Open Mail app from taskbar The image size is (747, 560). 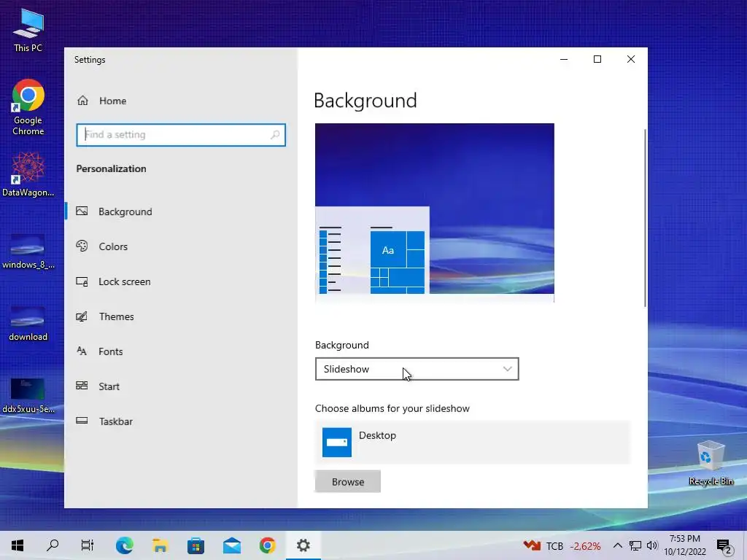click(232, 545)
